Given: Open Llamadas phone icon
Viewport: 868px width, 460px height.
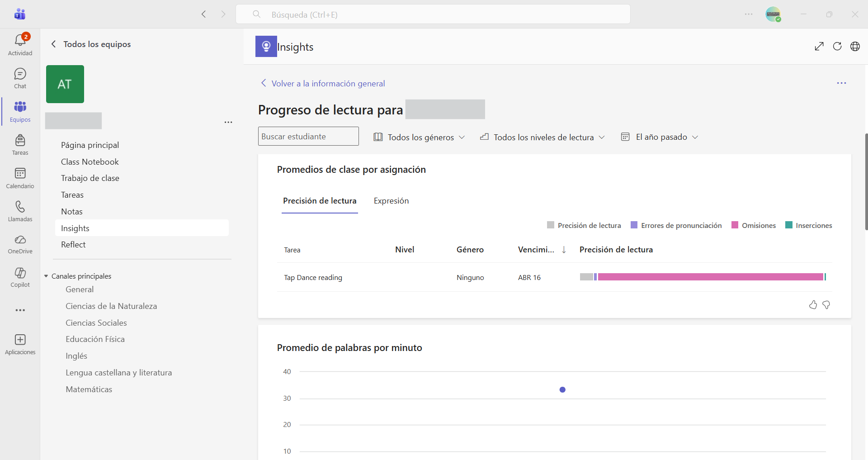Looking at the screenshot, I should [x=20, y=211].
